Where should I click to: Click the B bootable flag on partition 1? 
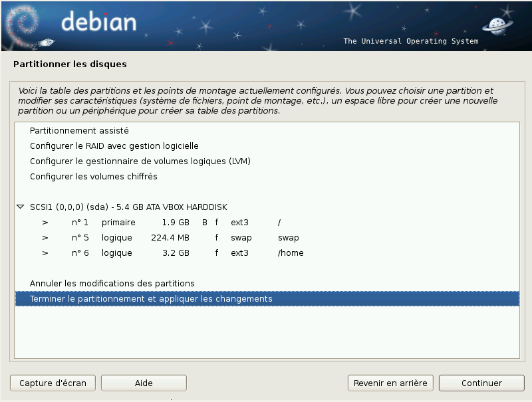(x=205, y=223)
